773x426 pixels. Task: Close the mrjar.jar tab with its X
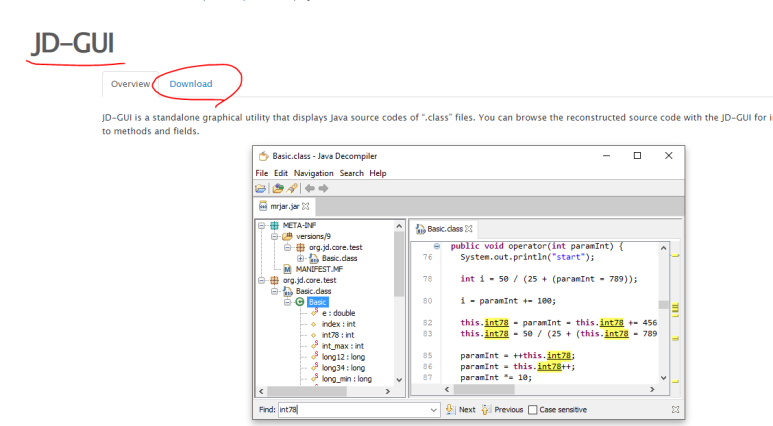[306, 206]
